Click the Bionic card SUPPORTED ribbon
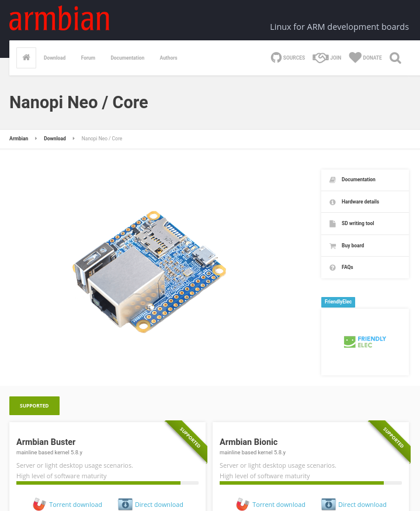 tap(393, 438)
